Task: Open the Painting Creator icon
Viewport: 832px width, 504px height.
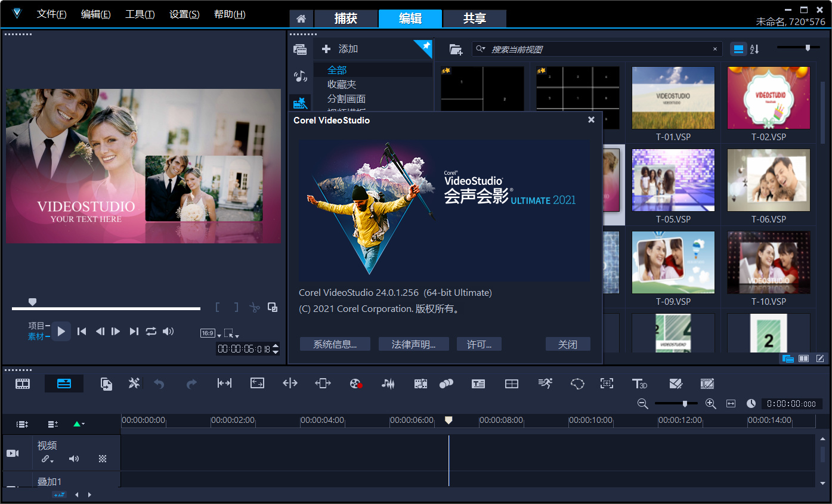Action: coord(707,384)
